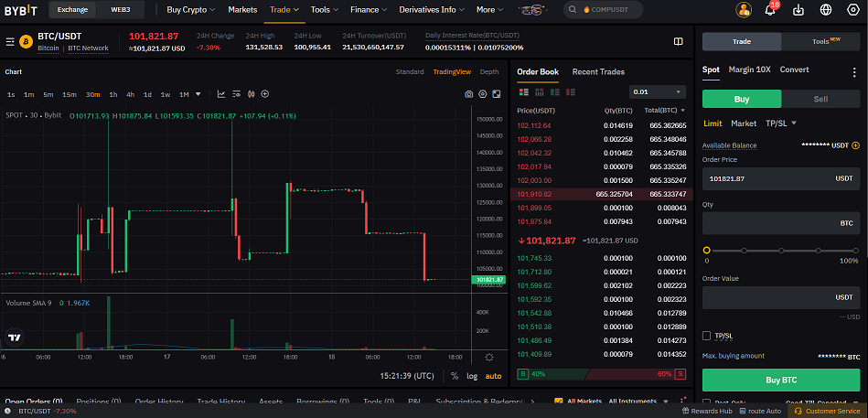Screen dimensions: 868x418
Task: Click the promotional banner icon in the navbar
Action: click(534, 9)
